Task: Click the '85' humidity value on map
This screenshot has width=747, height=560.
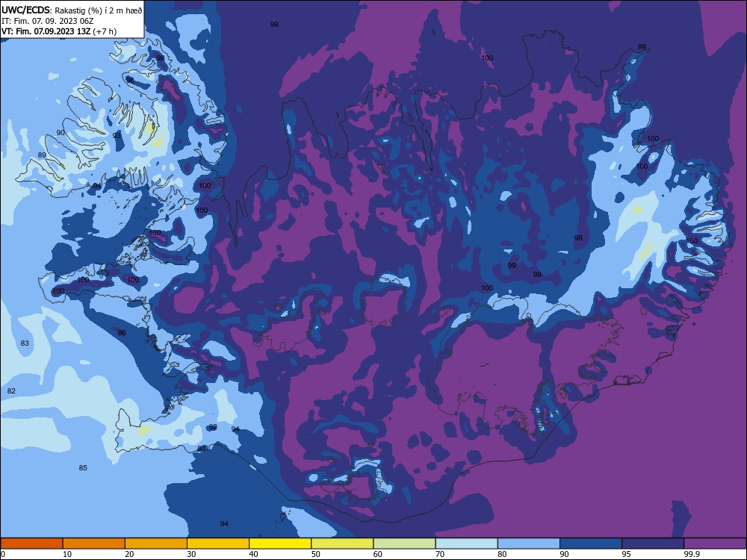Action: [x=83, y=467]
